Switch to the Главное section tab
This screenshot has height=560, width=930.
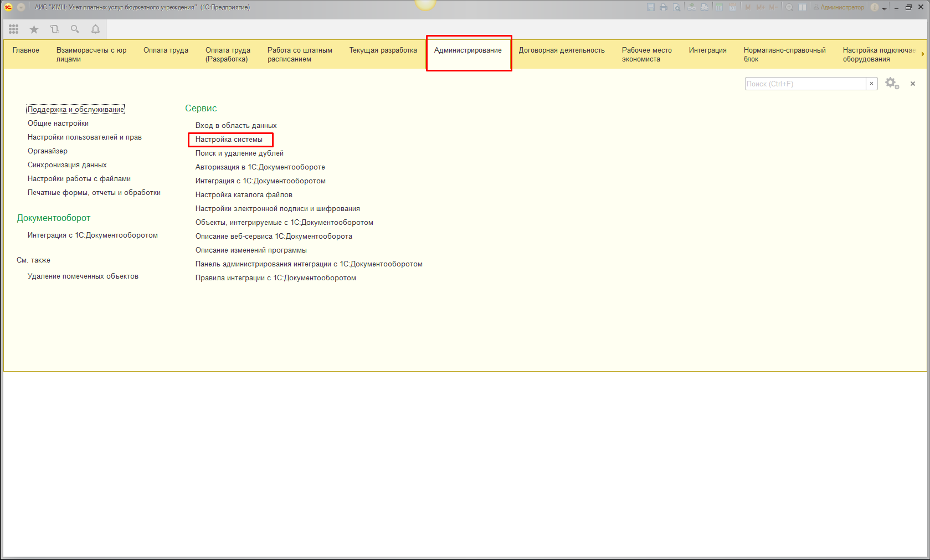coord(26,50)
